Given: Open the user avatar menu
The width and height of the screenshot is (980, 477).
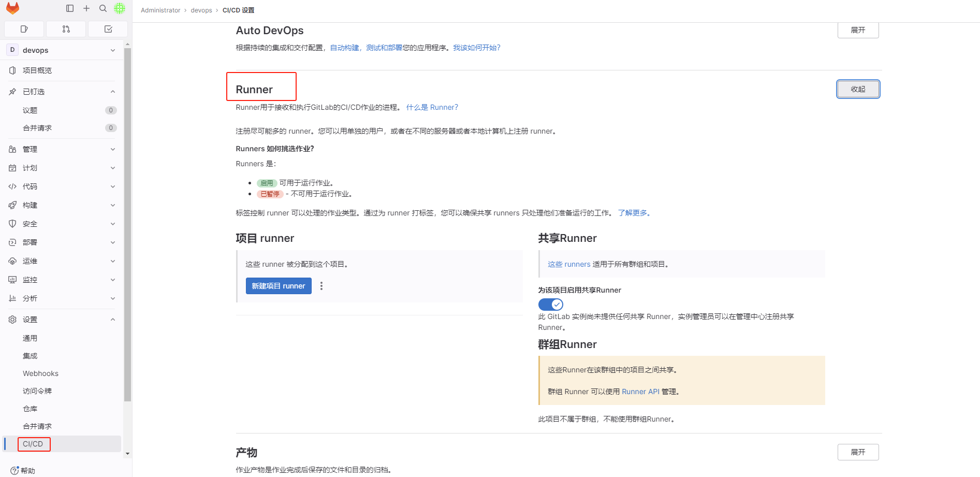Looking at the screenshot, I should pos(120,8).
